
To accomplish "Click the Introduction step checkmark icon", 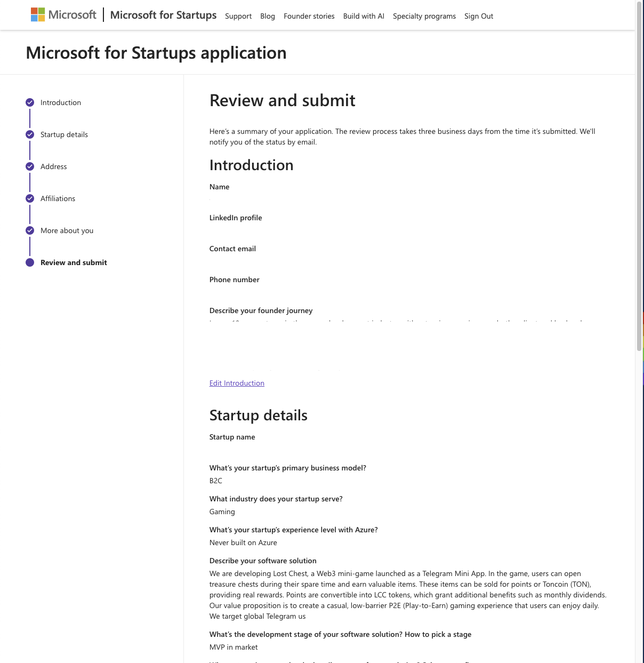I will [x=30, y=102].
